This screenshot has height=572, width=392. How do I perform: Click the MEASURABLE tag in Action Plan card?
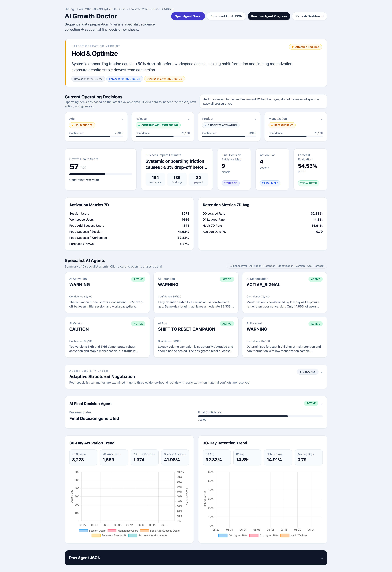270,183
